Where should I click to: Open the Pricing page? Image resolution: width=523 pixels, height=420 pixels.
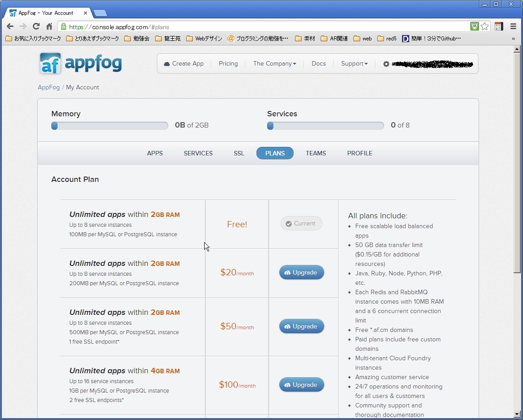coord(228,64)
